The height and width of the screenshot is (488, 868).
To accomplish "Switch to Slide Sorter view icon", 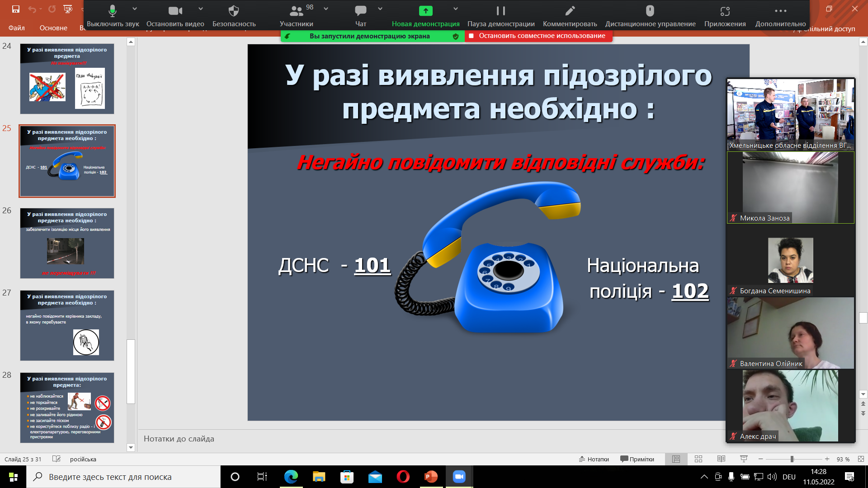I will pyautogui.click(x=698, y=459).
